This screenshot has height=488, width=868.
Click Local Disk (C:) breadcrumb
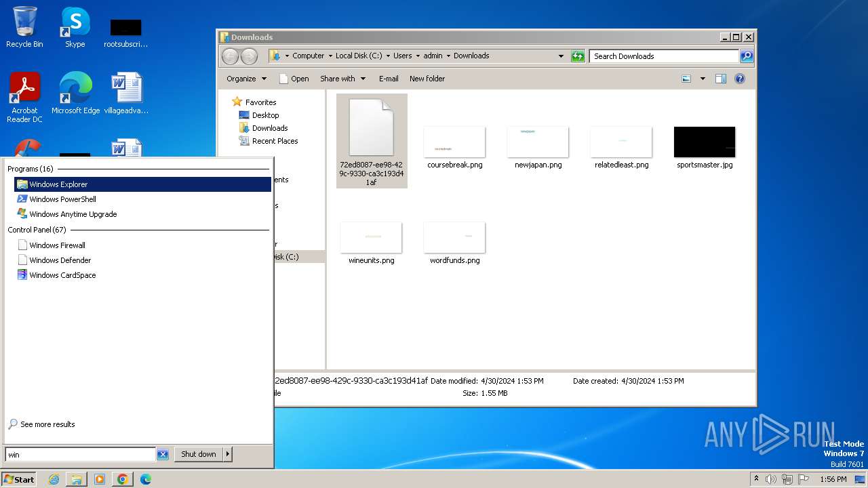pos(359,56)
